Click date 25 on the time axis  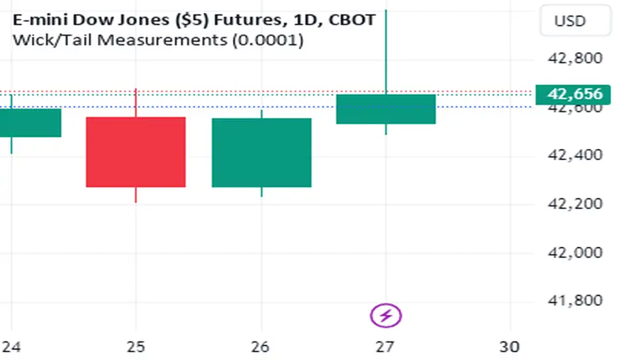click(x=136, y=346)
